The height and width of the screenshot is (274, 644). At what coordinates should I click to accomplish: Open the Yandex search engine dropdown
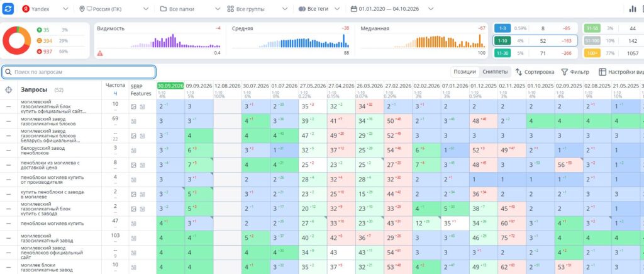coord(45,9)
